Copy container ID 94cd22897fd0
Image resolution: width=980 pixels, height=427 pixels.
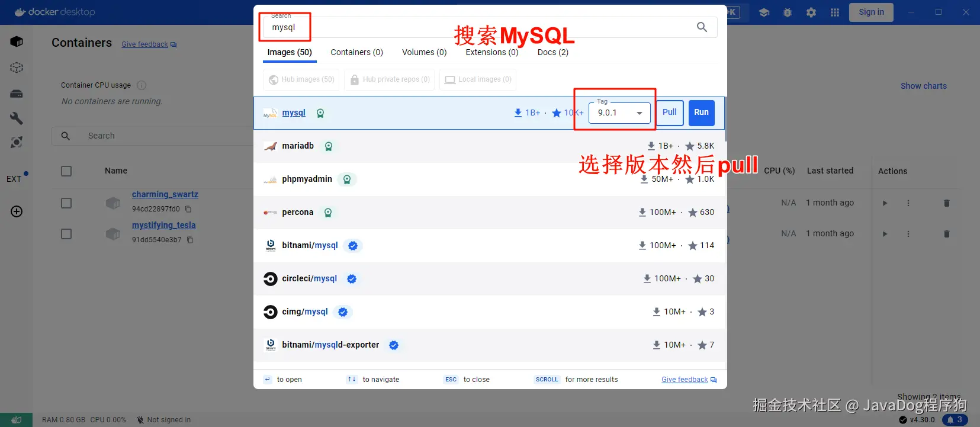188,209
